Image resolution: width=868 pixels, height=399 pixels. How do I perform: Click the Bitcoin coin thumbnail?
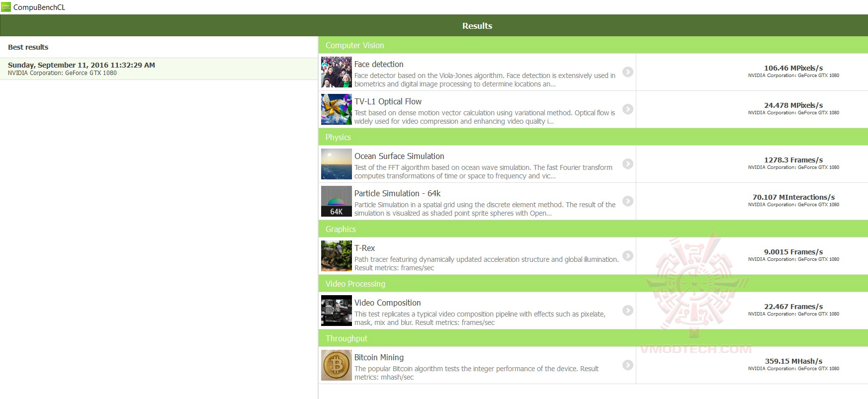[337, 365]
